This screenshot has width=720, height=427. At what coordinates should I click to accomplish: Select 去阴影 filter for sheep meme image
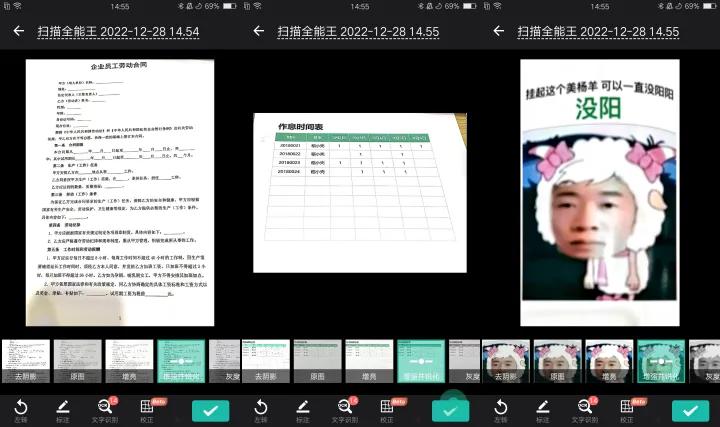coord(504,362)
